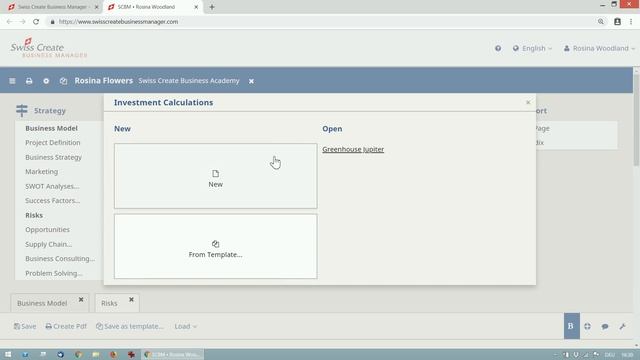Open a new browser tab
The height and width of the screenshot is (360, 640).
tap(212, 7)
